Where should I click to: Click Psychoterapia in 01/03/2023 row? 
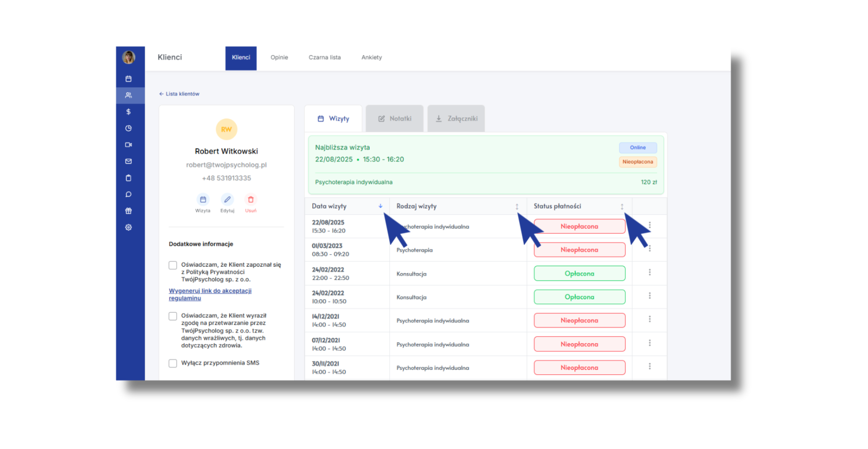tap(414, 250)
